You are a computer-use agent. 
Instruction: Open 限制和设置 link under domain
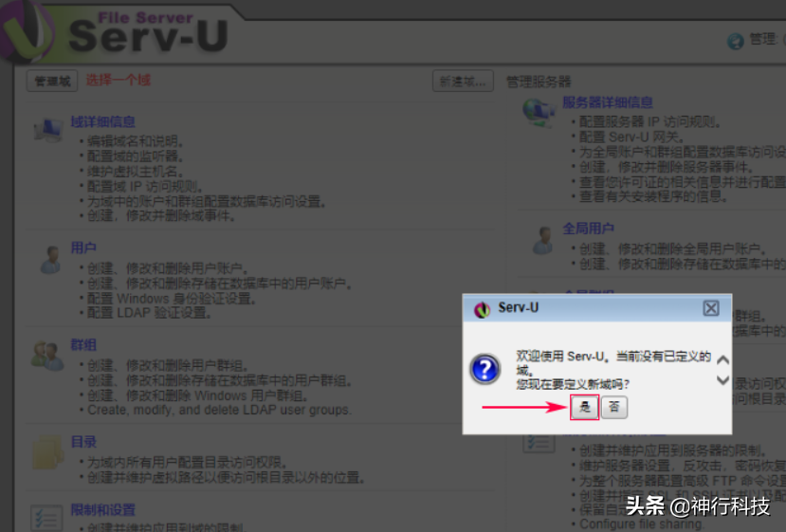pos(102,510)
